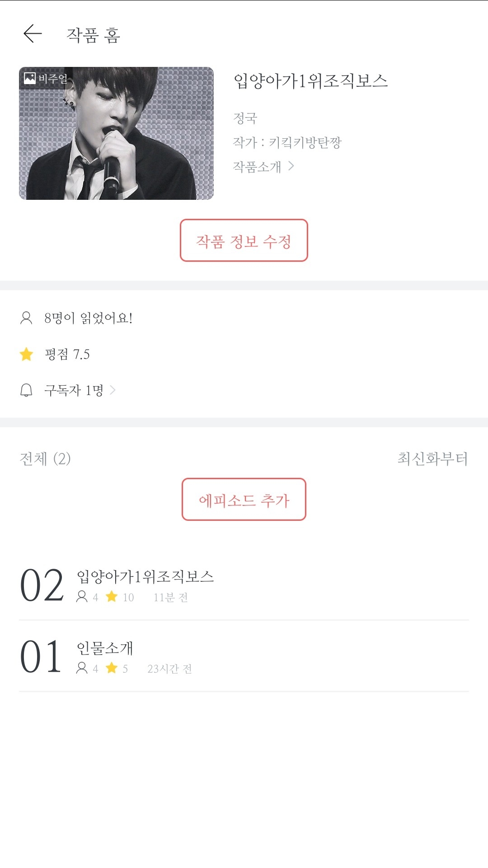Tap the yellow star beside 평점 7.5
488x868 pixels.
click(27, 354)
